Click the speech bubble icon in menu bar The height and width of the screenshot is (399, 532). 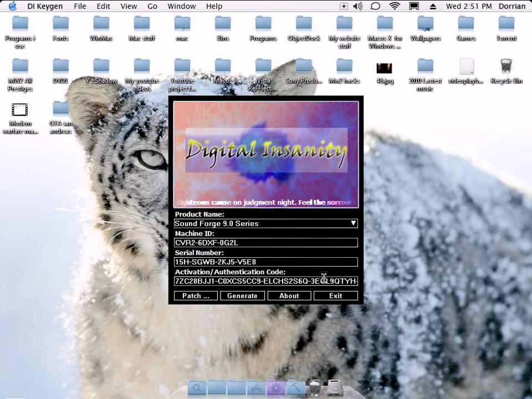pyautogui.click(x=375, y=6)
